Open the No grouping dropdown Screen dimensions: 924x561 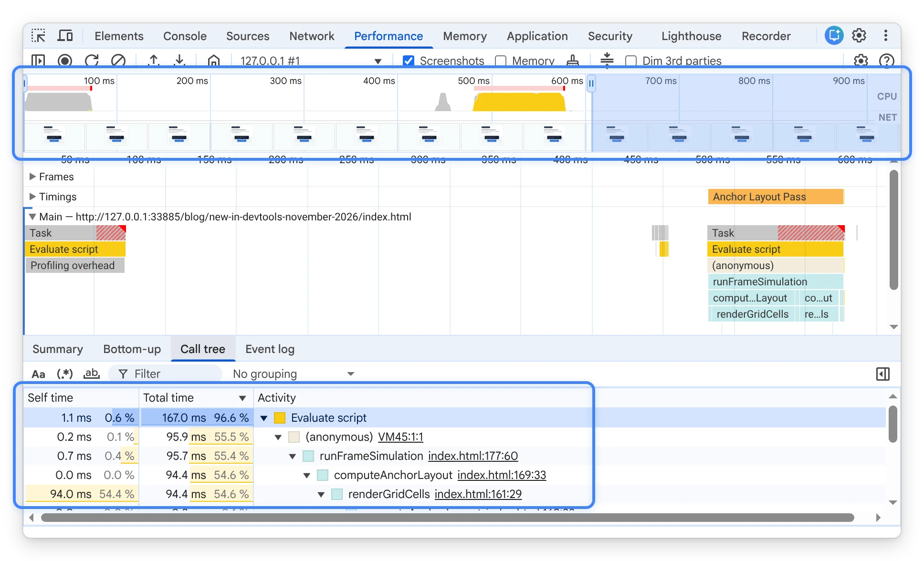[x=293, y=374]
